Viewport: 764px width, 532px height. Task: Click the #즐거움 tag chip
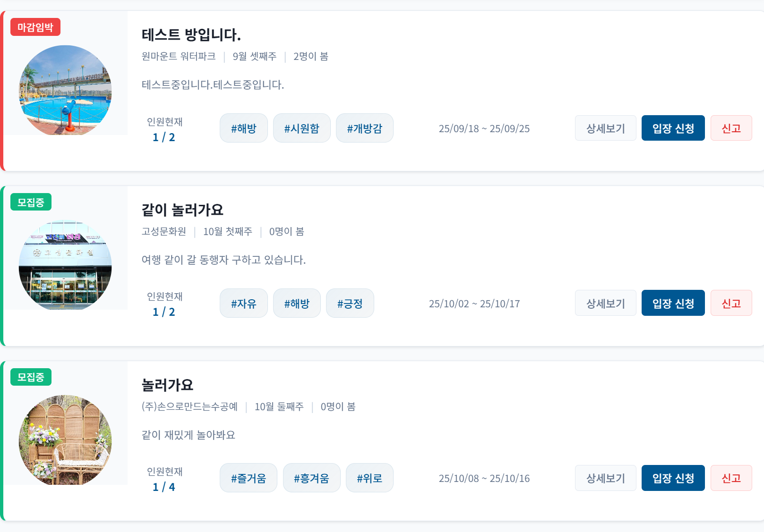tap(249, 478)
